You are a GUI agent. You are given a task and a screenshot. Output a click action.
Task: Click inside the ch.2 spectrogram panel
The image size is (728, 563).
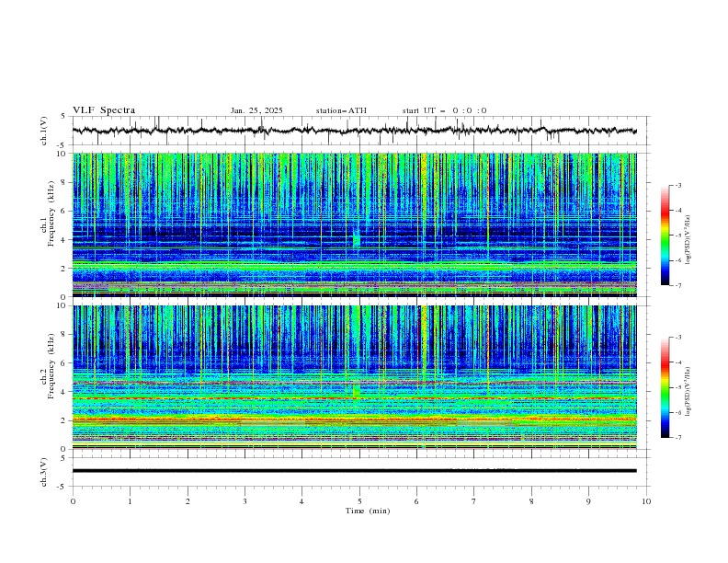point(354,377)
